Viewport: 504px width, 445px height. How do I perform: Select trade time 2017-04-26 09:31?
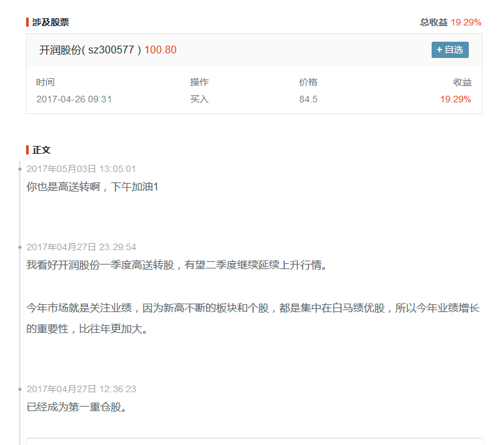(74, 99)
